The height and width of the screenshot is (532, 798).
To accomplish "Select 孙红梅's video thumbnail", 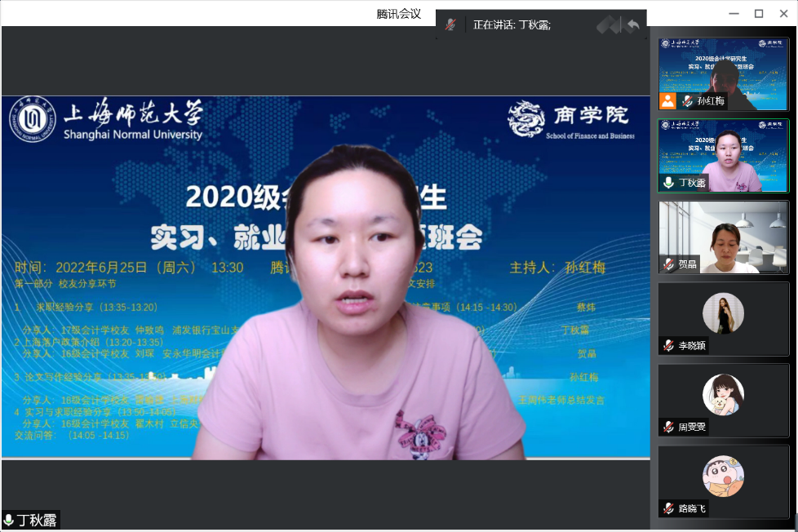I will pos(723,73).
